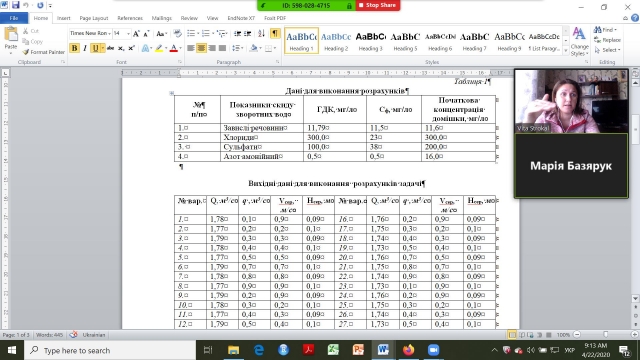This screenshot has height=360, width=640.
Task: Open the font name dropdown
Action: (x=109, y=33)
